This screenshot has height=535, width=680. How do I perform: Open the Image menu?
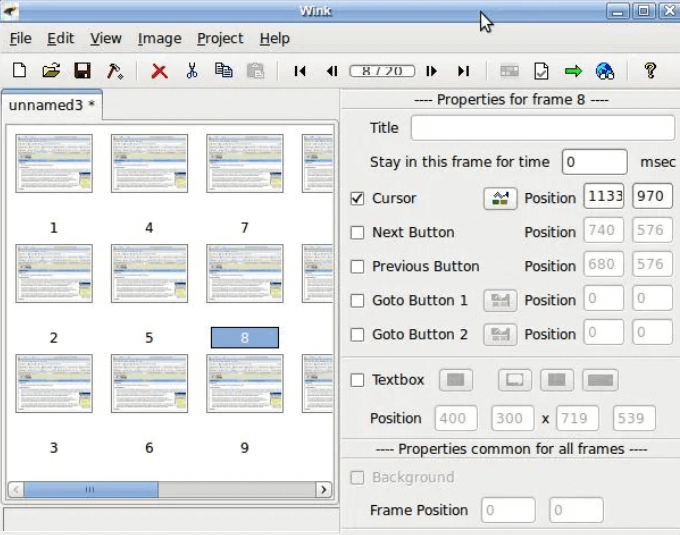point(159,38)
